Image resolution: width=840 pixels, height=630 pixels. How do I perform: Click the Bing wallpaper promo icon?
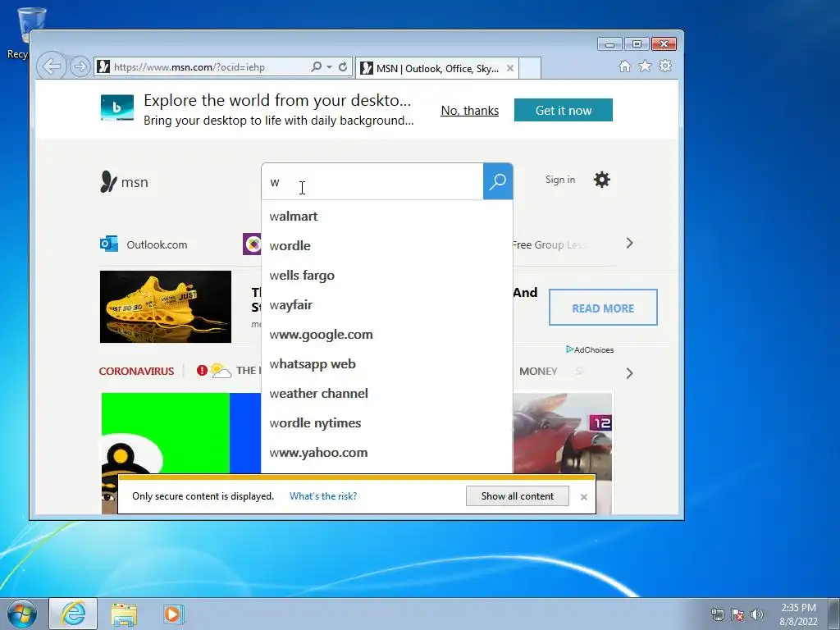click(116, 107)
